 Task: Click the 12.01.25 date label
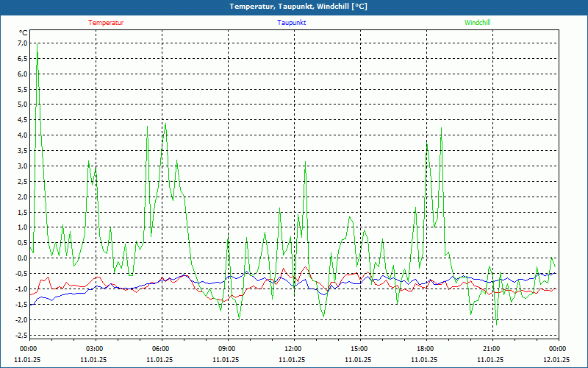(x=556, y=360)
